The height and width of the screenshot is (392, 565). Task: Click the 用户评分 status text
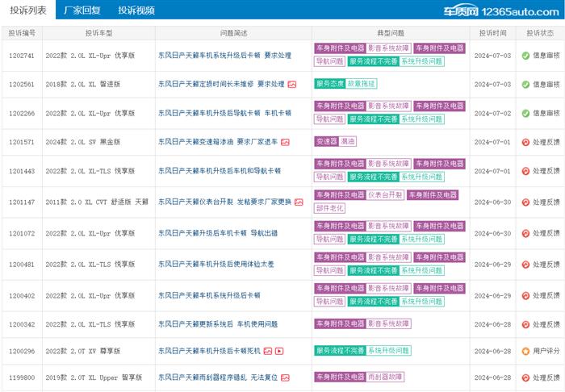[546, 351]
